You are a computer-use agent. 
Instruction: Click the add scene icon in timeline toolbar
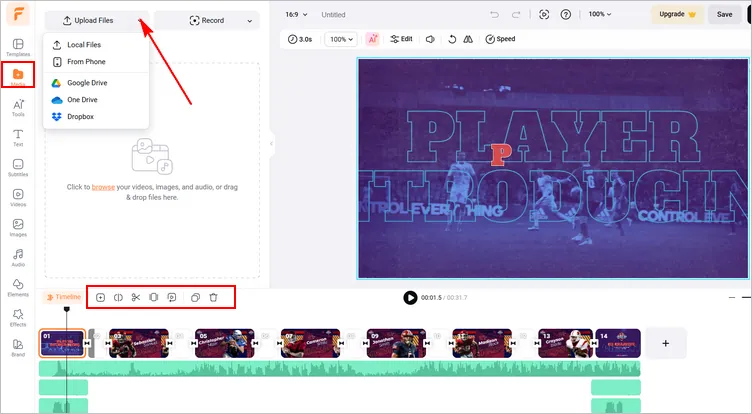click(x=100, y=297)
